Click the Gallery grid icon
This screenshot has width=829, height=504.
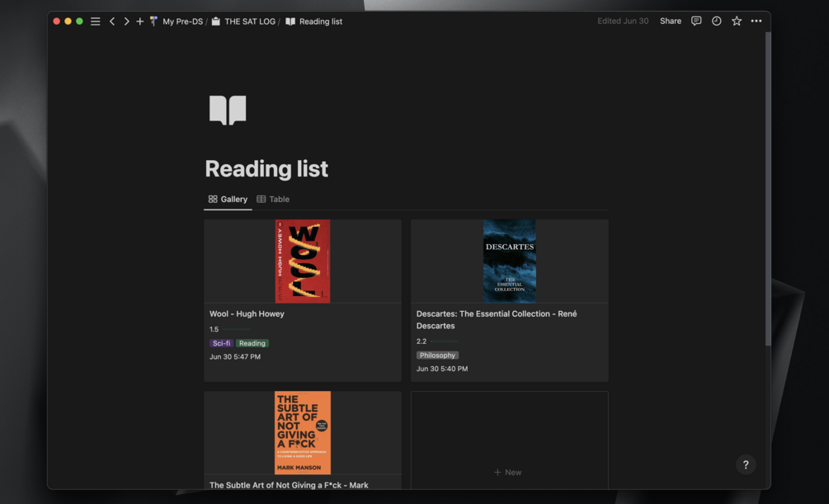(x=213, y=200)
